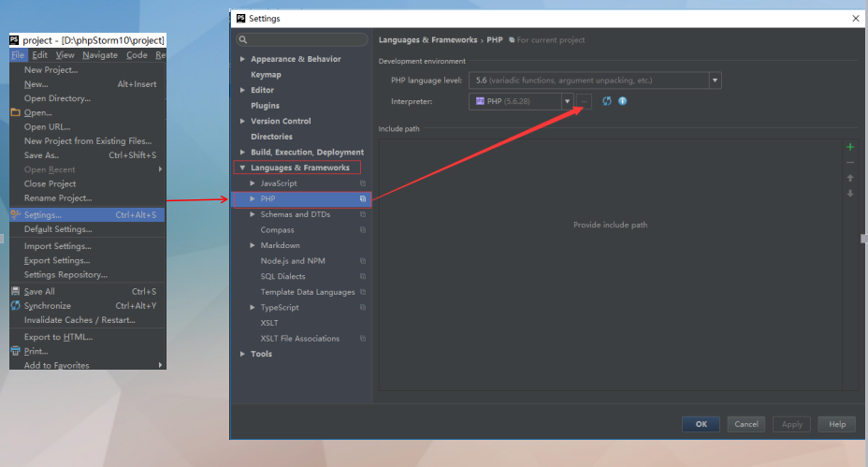Viewport: 868px width, 467px height.
Task: Expand Build, Execution, Deployment section
Action: [x=242, y=152]
